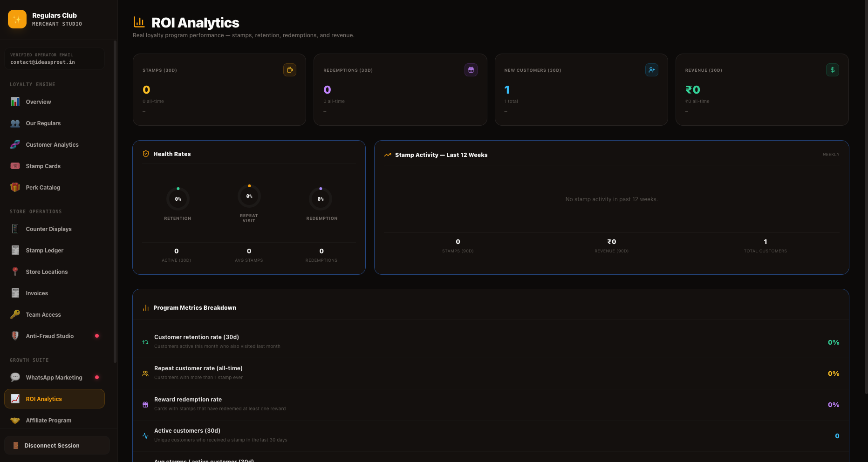
Task: Click the trend arrow icon beside Stamp Activity
Action: (x=388, y=155)
